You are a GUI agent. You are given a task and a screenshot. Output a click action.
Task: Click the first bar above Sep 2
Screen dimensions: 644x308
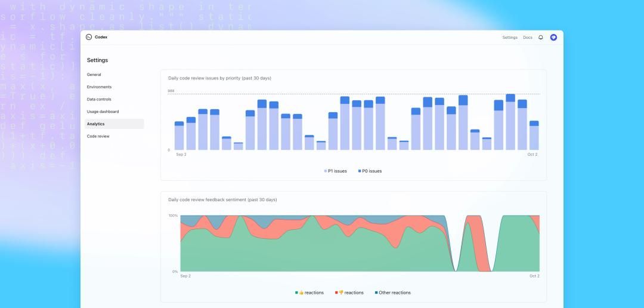(x=179, y=135)
